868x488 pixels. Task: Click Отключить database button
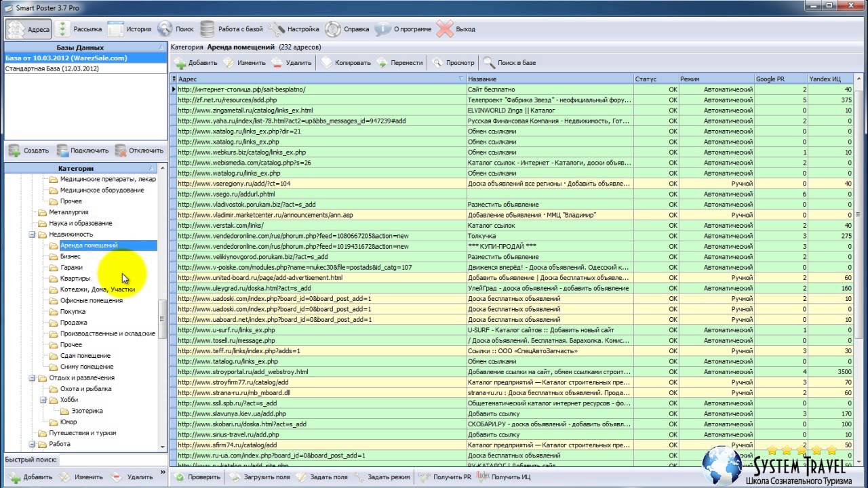(139, 150)
